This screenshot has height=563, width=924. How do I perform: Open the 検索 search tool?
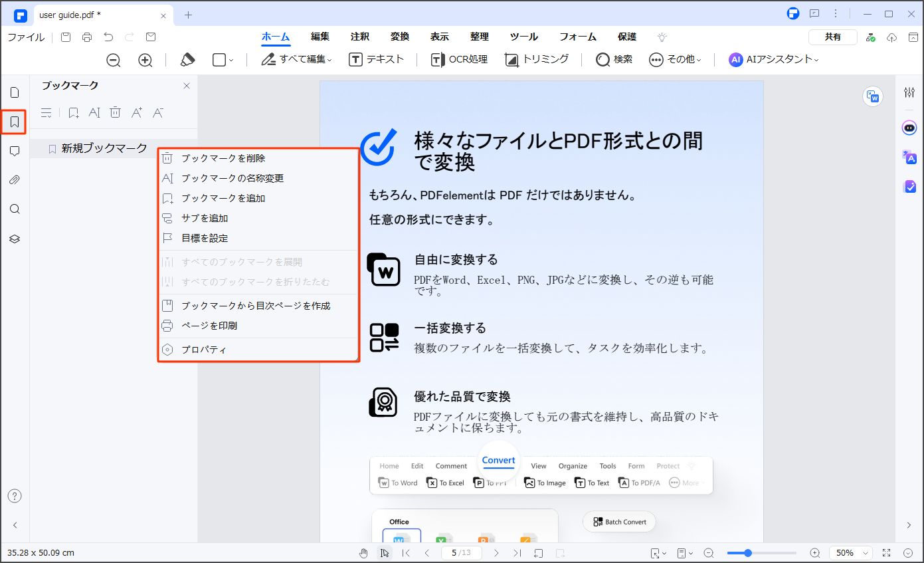614,59
